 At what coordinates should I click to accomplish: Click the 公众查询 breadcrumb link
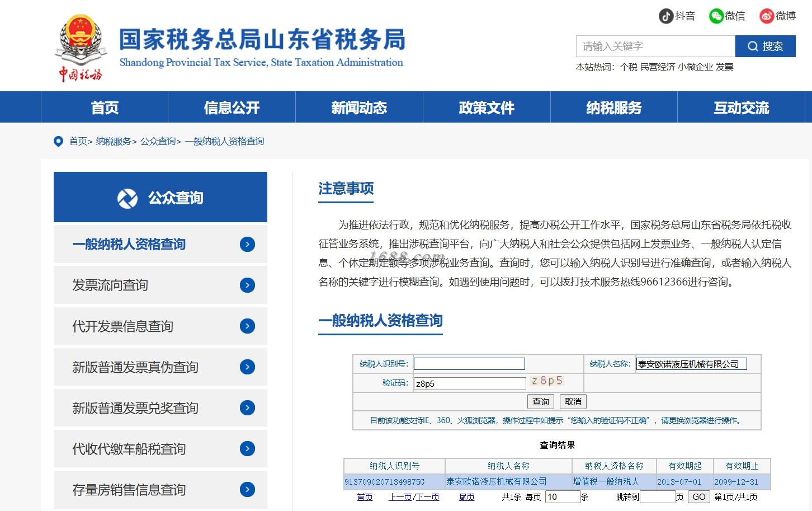158,142
